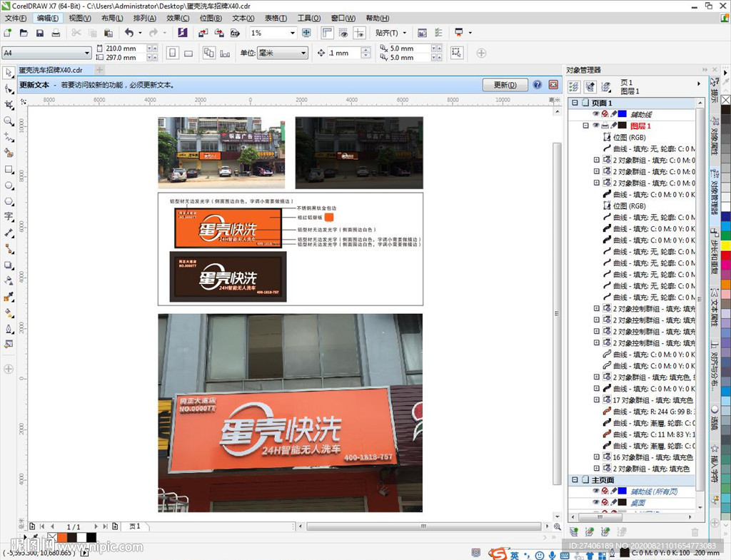Select the Shape tool
The width and height of the screenshot is (731, 560).
coord(9,89)
